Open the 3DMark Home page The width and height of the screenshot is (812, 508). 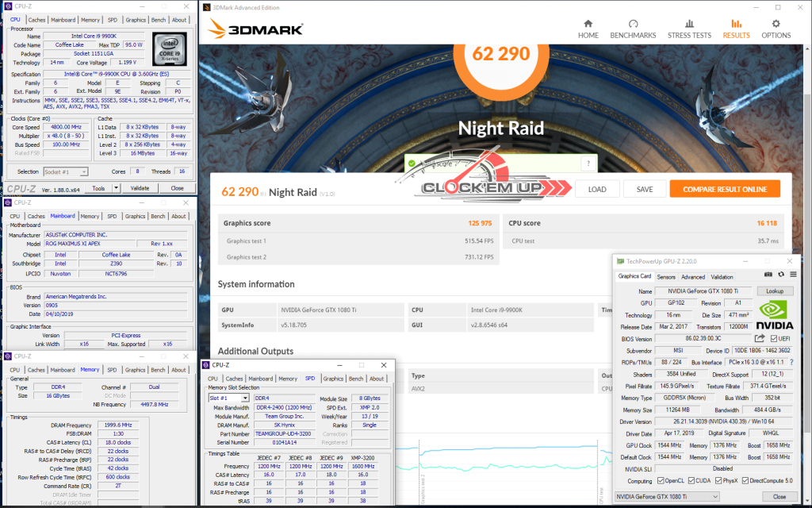click(x=588, y=29)
